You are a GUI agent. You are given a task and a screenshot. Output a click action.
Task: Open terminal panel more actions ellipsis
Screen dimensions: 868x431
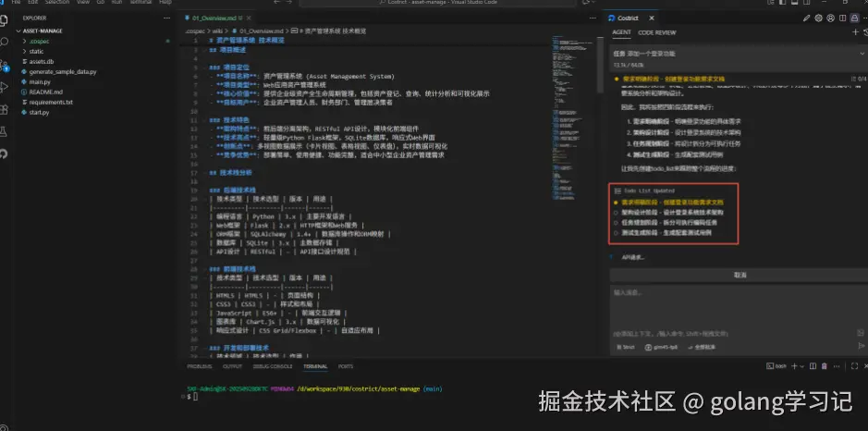(837, 366)
